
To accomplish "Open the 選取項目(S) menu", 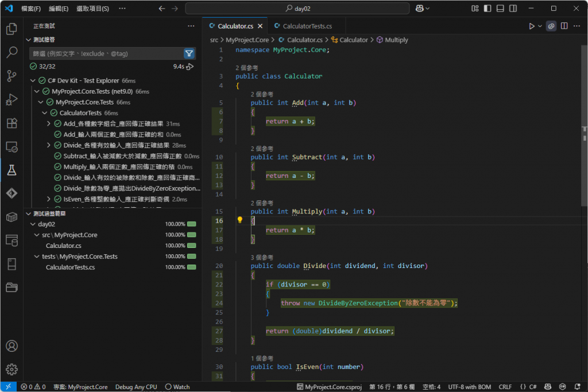I will (x=92, y=9).
